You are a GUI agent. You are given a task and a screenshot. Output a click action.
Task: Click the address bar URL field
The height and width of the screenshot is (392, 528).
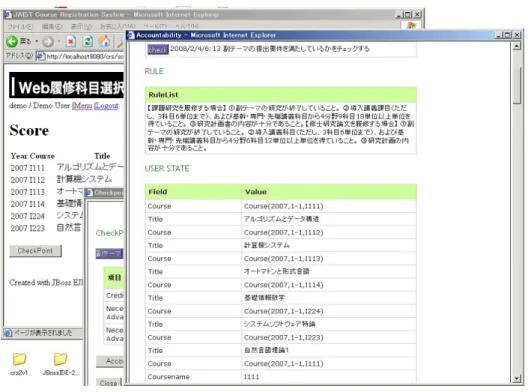(80, 56)
